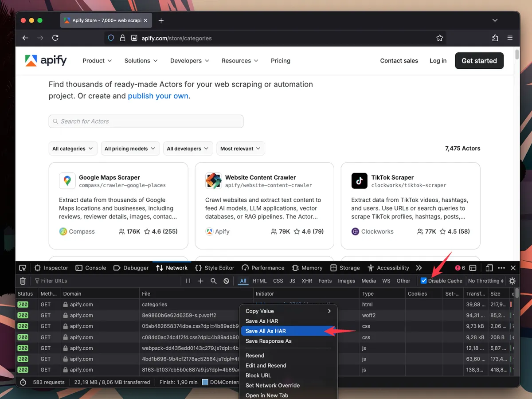This screenshot has height=399, width=532.
Task: Open network settings gear icon
Action: [x=512, y=281]
